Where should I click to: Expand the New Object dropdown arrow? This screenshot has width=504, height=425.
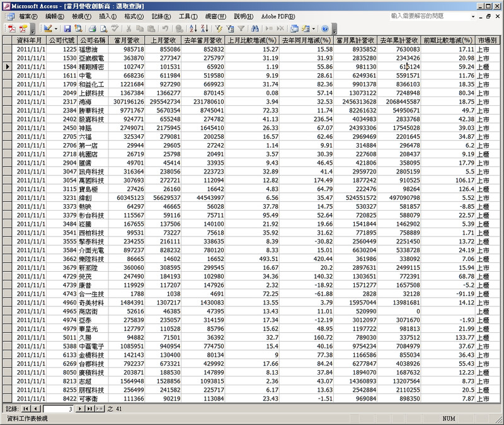[313, 28]
